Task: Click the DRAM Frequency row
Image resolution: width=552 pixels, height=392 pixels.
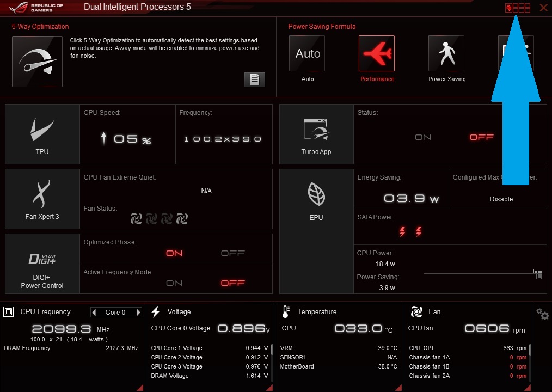Action: [71, 348]
